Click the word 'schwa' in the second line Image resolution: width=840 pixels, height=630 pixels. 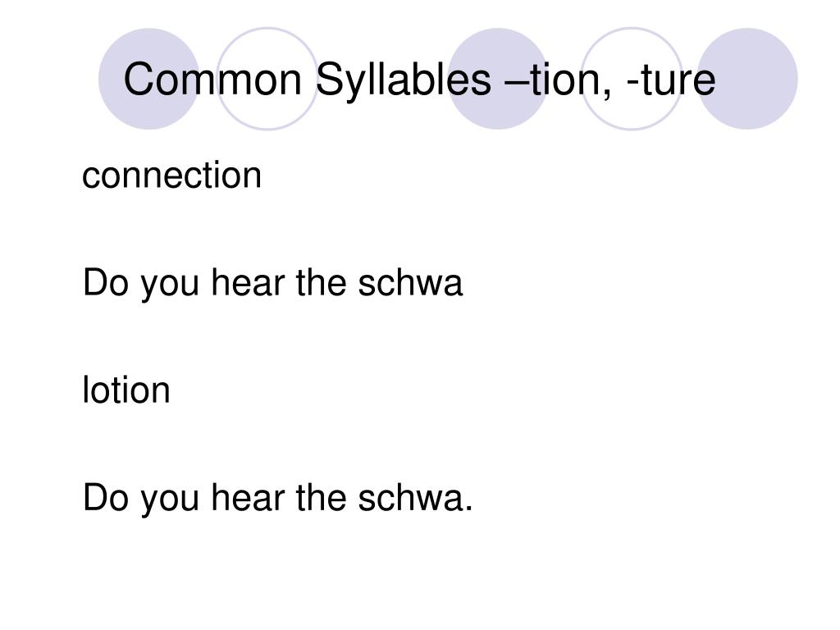(x=410, y=282)
